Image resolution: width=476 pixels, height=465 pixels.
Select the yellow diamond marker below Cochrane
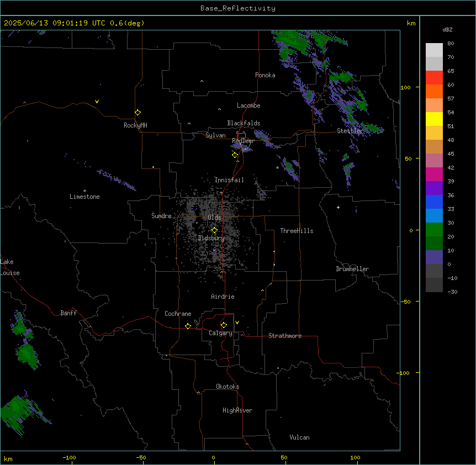pos(188,326)
